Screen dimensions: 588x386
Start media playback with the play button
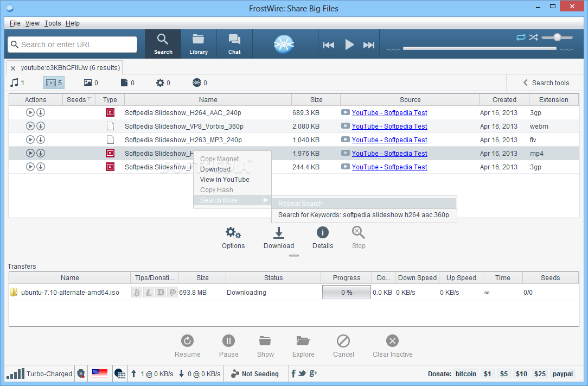(349, 45)
